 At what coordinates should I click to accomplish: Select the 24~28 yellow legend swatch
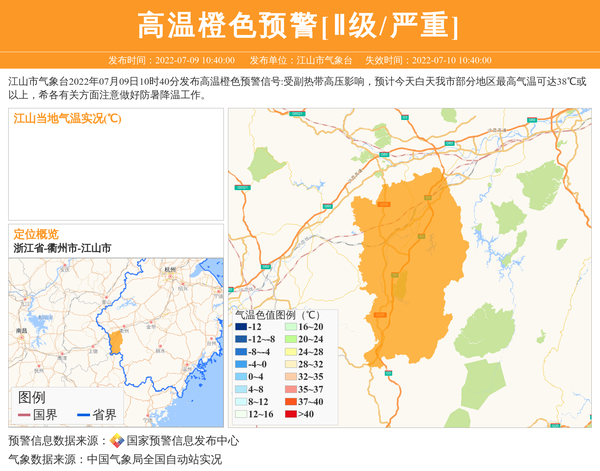click(x=291, y=352)
